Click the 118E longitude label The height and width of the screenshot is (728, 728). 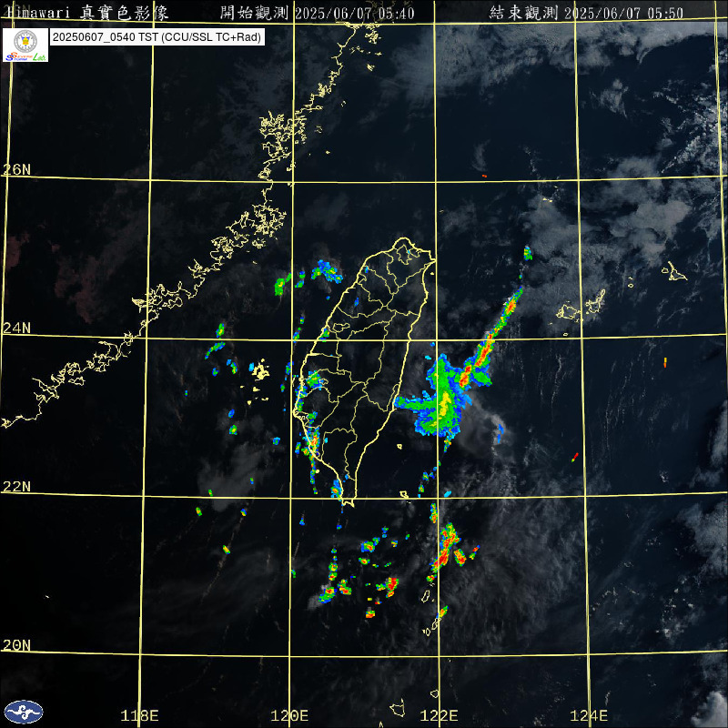139,715
